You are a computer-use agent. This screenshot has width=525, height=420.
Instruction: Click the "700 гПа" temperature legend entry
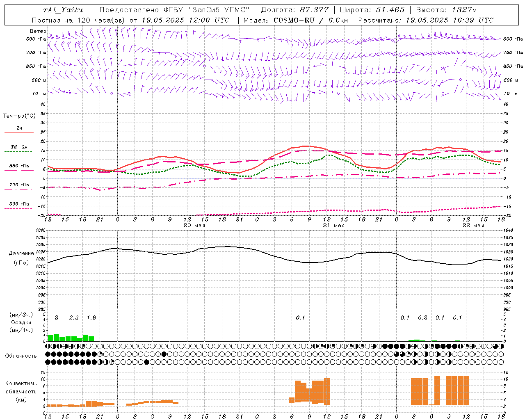[x=19, y=185]
